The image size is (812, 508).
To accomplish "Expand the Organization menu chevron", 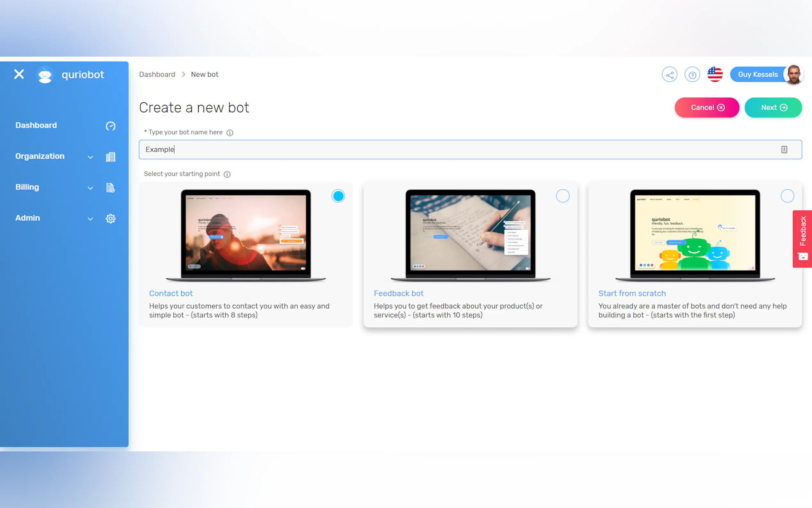I will click(x=90, y=157).
